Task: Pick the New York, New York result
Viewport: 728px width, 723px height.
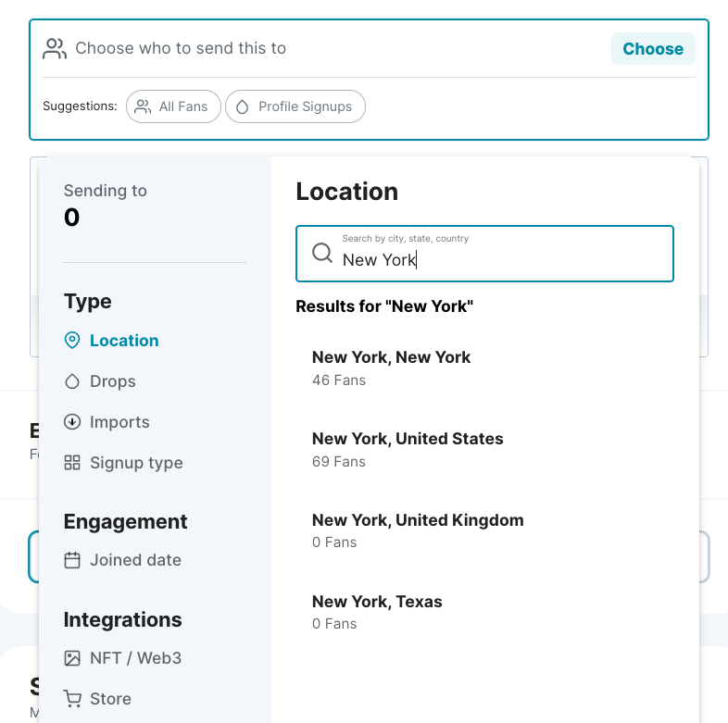Action: (391, 368)
